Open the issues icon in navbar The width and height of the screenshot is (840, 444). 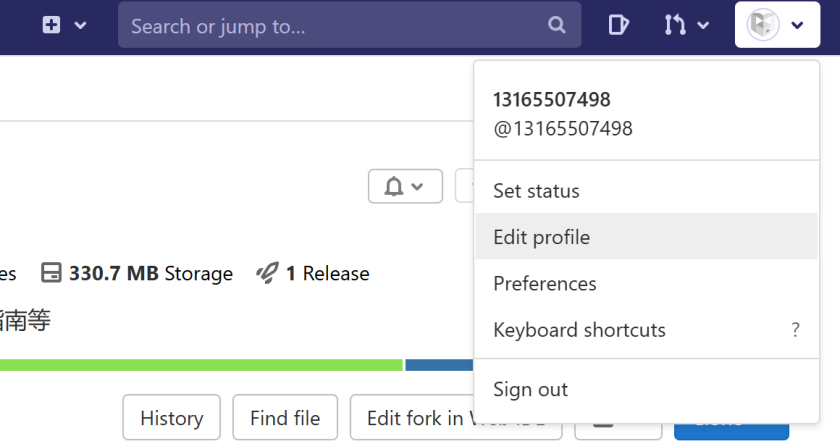618,25
